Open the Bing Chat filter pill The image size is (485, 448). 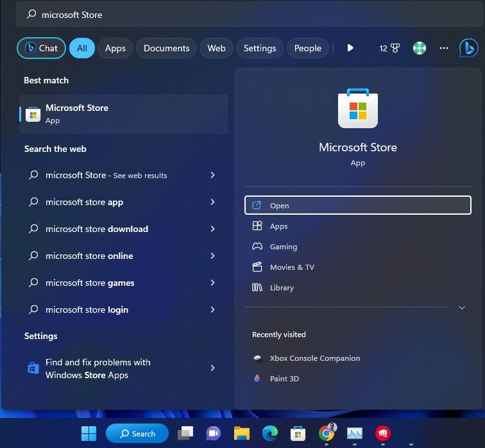point(41,48)
